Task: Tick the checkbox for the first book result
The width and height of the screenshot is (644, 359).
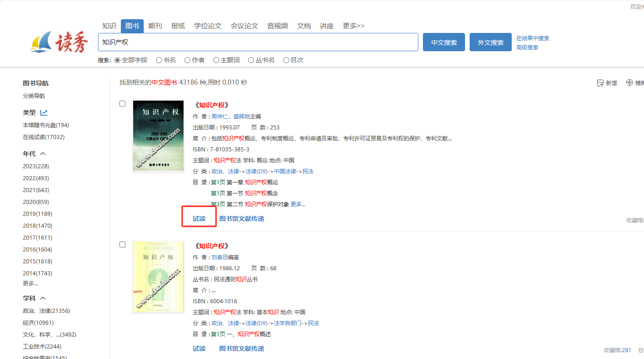Action: point(122,104)
